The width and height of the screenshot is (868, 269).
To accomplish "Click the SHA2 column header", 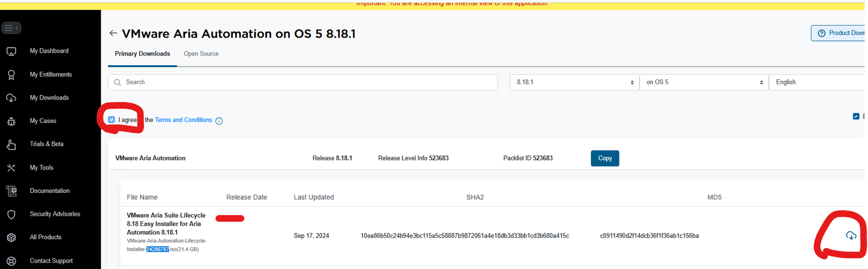I will point(475,197).
